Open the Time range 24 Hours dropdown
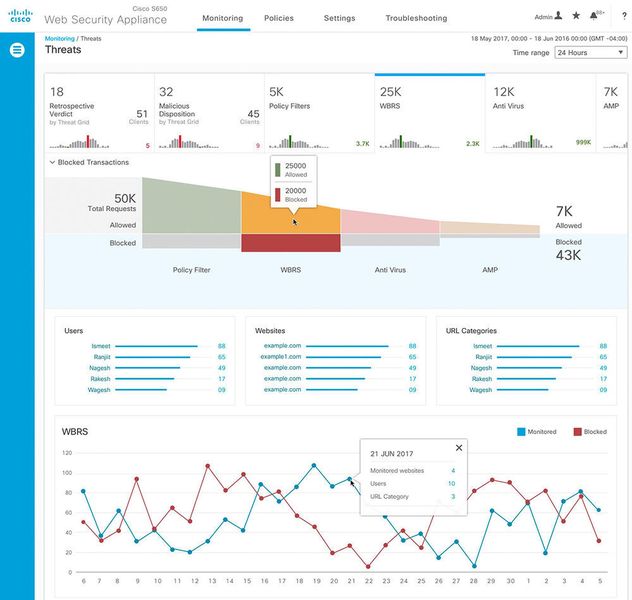 (591, 52)
